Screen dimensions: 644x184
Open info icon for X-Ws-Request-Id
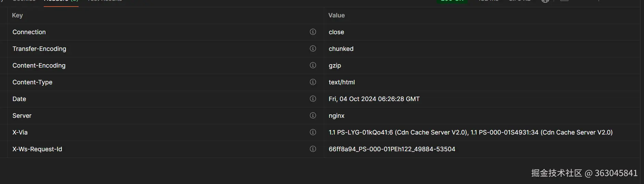313,149
